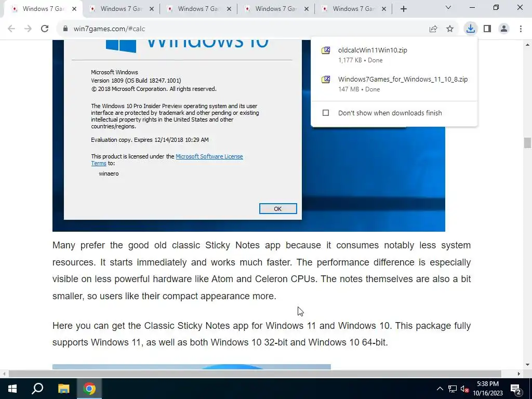Viewport: 532px width, 399px height.
Task: Click the site lock icon in address bar
Action: click(x=65, y=29)
